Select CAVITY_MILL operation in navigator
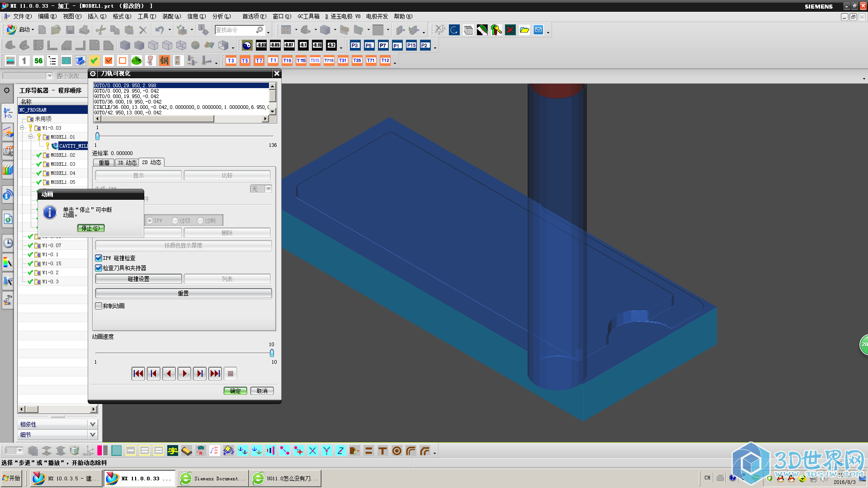 [73, 146]
